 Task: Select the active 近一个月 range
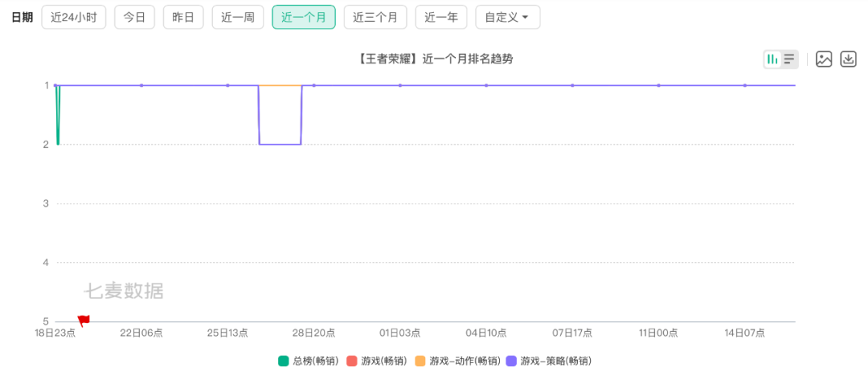click(x=304, y=17)
